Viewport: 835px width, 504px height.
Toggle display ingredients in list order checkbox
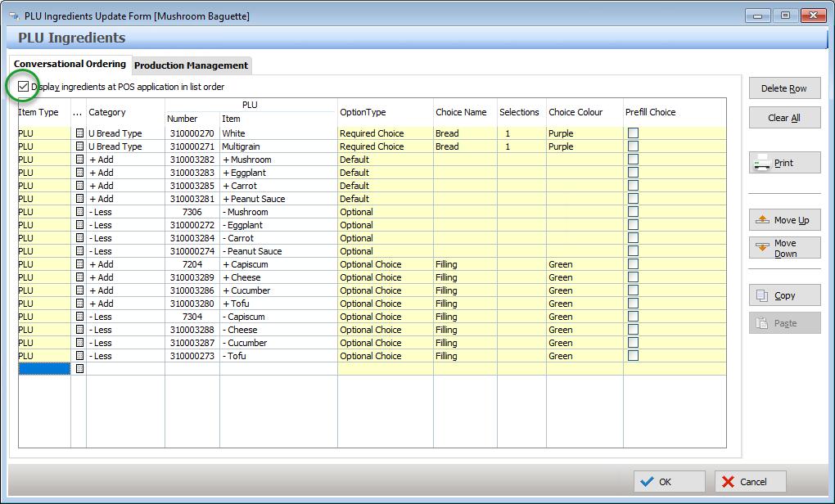point(23,87)
